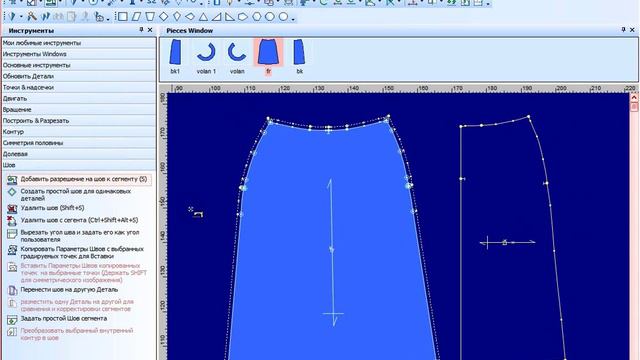Expand the Долевая section
This screenshot has height=360, width=640.
pyautogui.click(x=79, y=154)
